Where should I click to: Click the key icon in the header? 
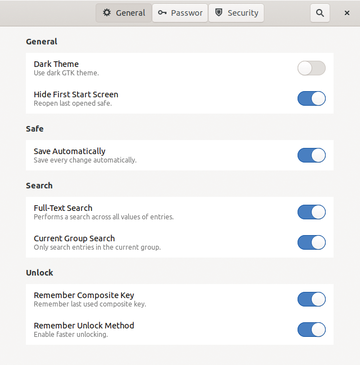pyautogui.click(x=162, y=13)
